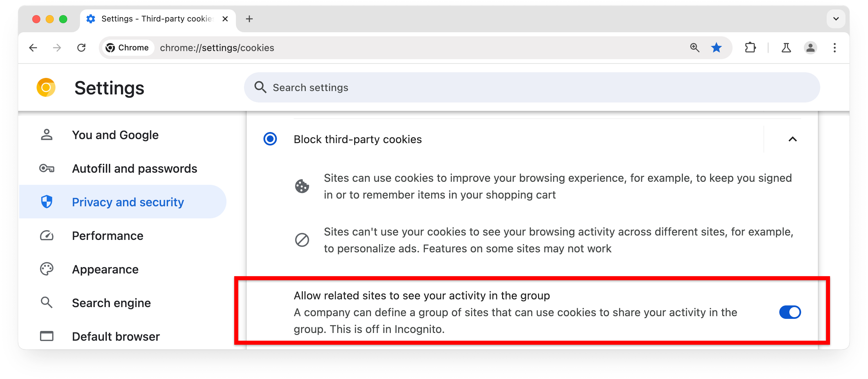Select Block third-party cookies radio button

coord(271,139)
